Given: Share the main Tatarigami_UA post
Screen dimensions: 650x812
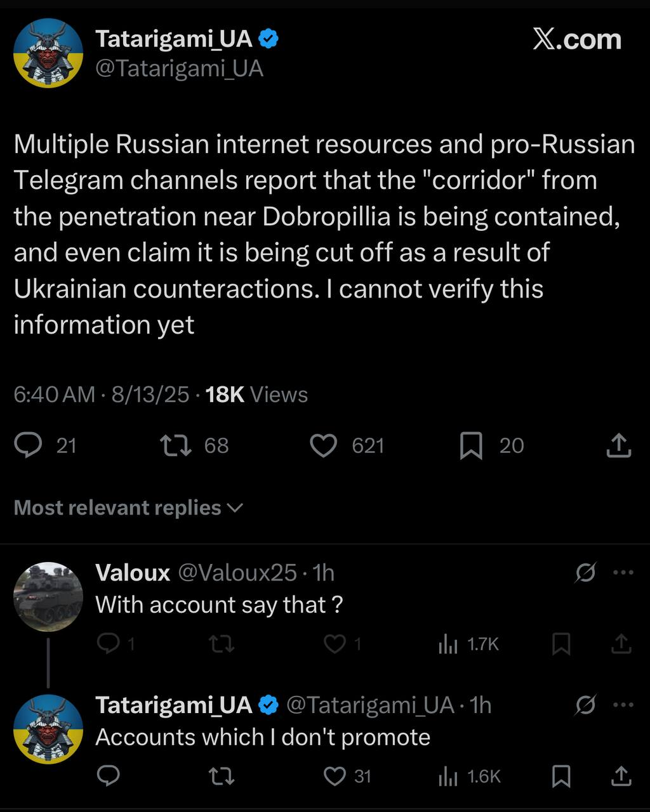Looking at the screenshot, I should (619, 445).
